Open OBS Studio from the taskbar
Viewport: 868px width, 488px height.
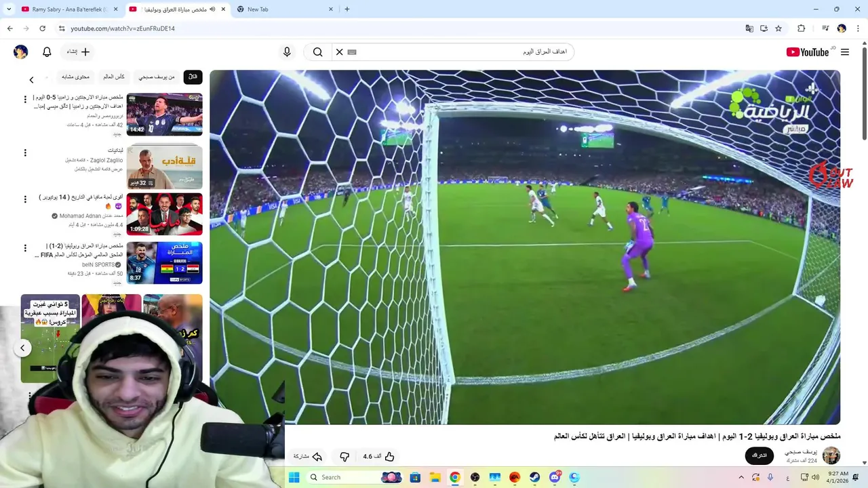(x=475, y=477)
